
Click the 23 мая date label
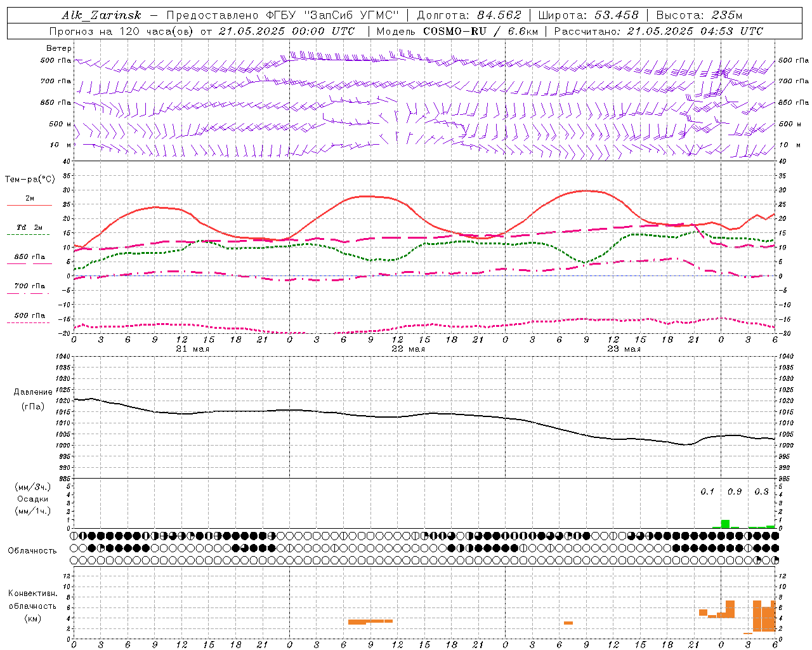tap(624, 348)
